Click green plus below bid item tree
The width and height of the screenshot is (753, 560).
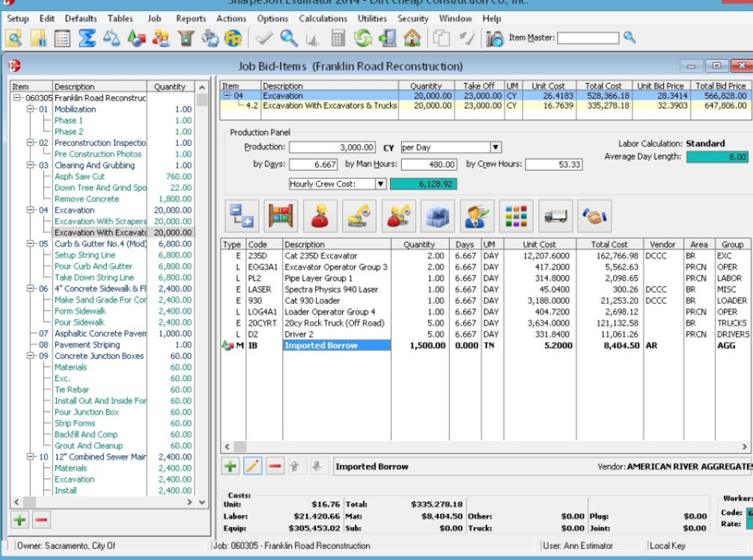tap(19, 520)
